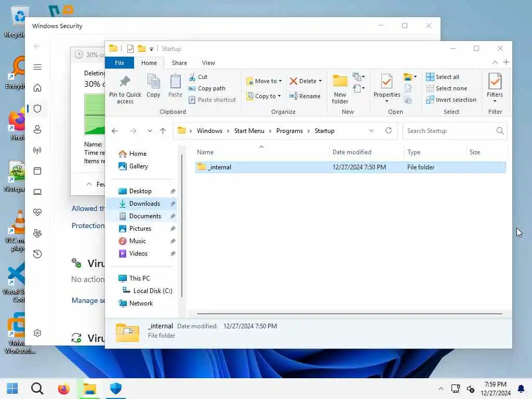The image size is (532, 399).
Task: Open the New item dropdown
Action: tap(358, 77)
